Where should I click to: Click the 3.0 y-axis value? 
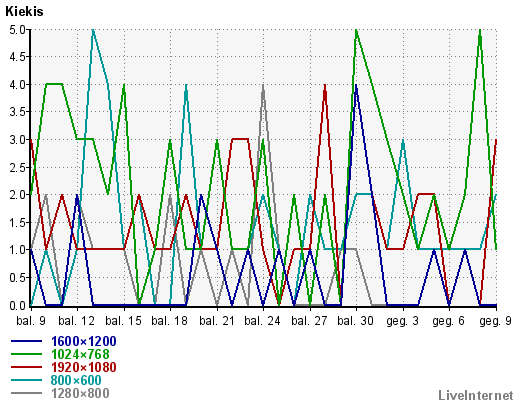click(17, 140)
